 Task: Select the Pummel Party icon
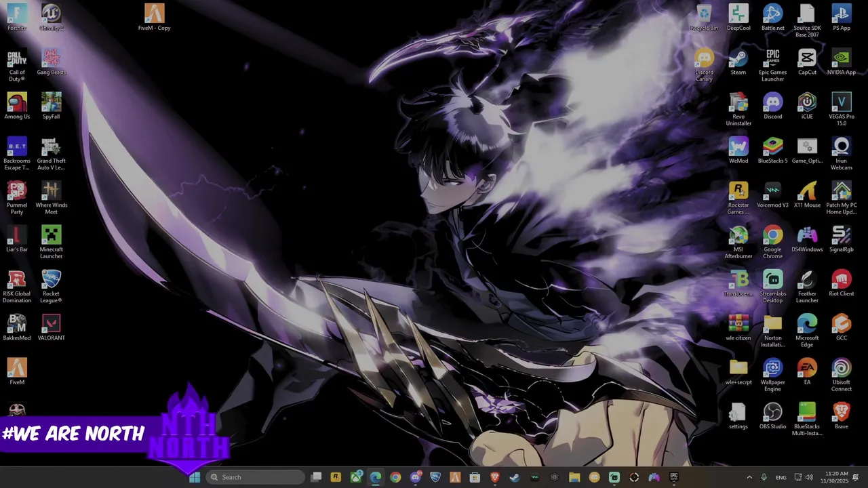17,198
